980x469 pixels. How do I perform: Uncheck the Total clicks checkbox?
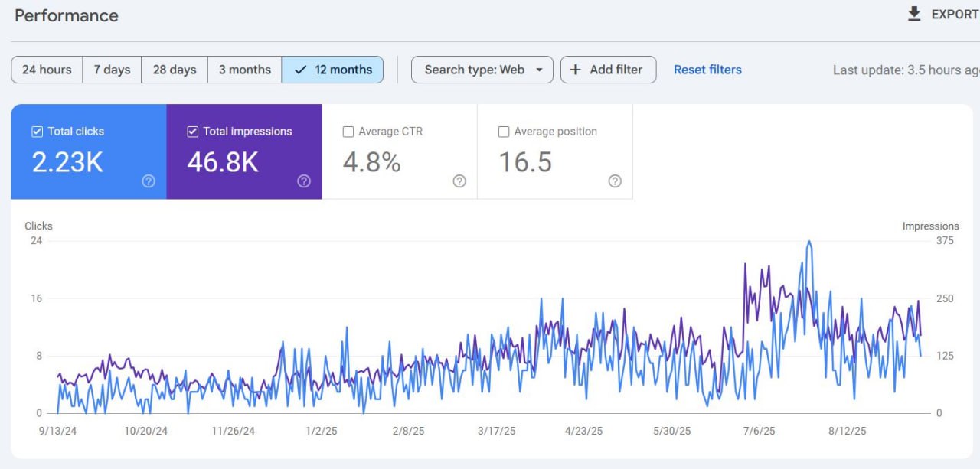(x=37, y=132)
